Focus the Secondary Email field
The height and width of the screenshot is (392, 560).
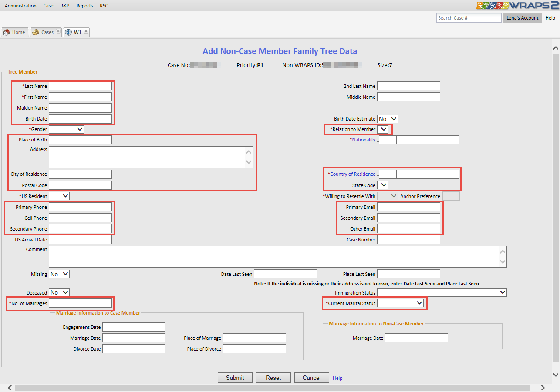coord(408,218)
